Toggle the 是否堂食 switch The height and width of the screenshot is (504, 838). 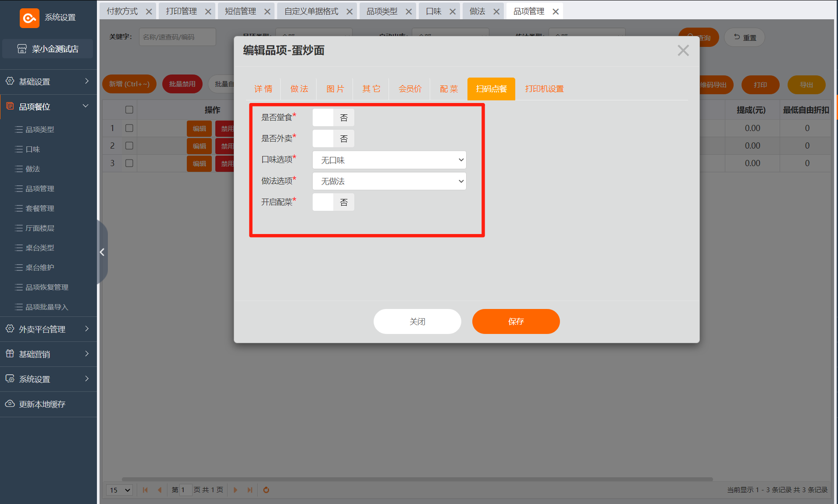tap(333, 117)
